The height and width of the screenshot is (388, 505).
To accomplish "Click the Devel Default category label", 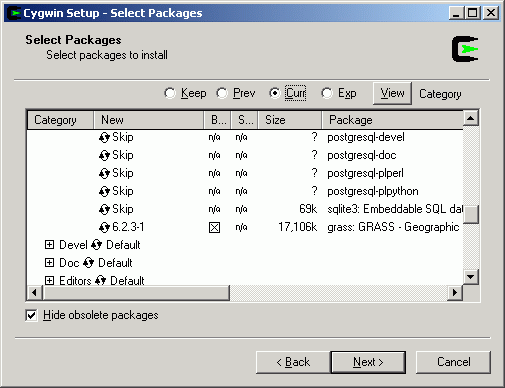I will (x=100, y=245).
